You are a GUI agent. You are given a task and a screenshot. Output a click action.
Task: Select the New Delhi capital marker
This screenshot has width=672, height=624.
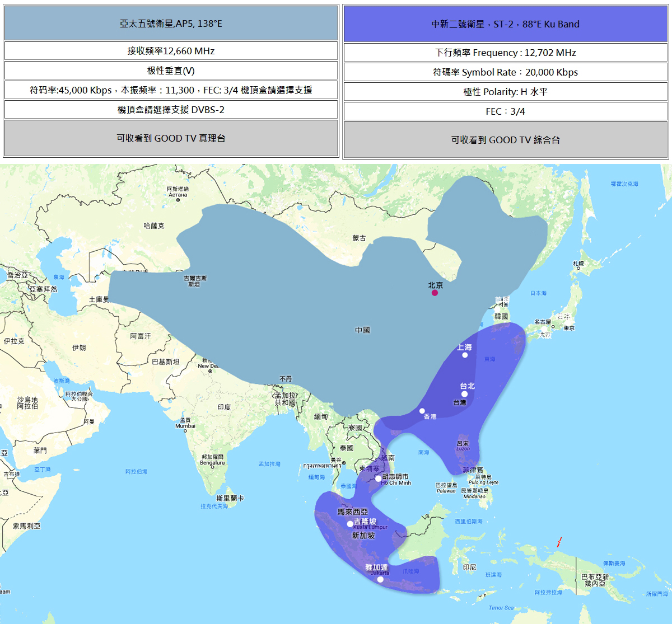[211, 371]
